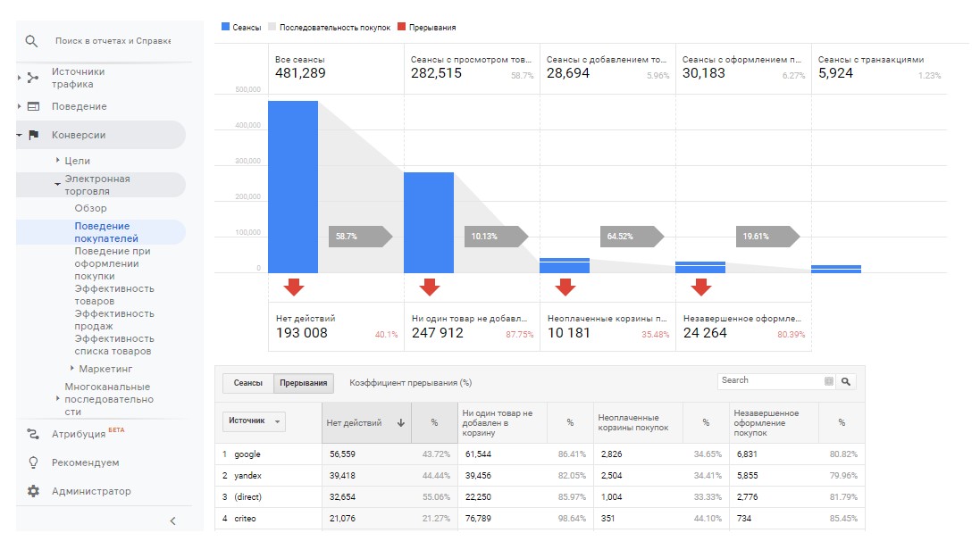Click the search magnifier icon in sidebar
The image size is (980, 558).
[x=31, y=41]
